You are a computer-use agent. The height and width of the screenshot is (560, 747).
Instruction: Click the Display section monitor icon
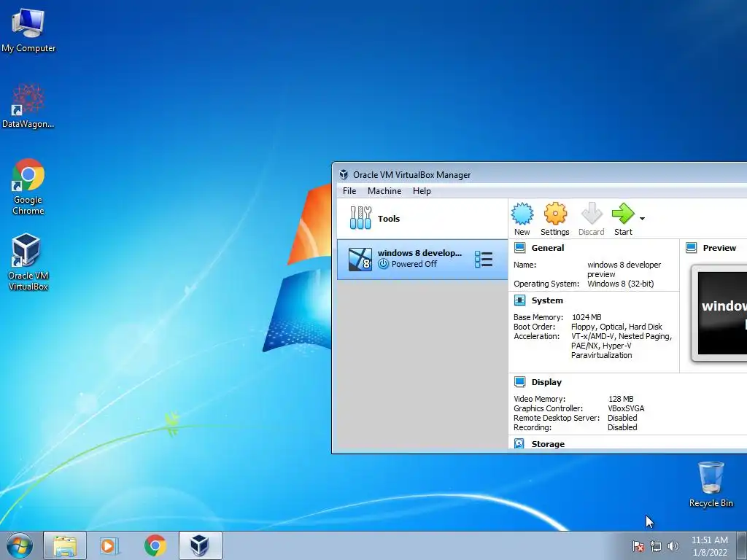519,382
